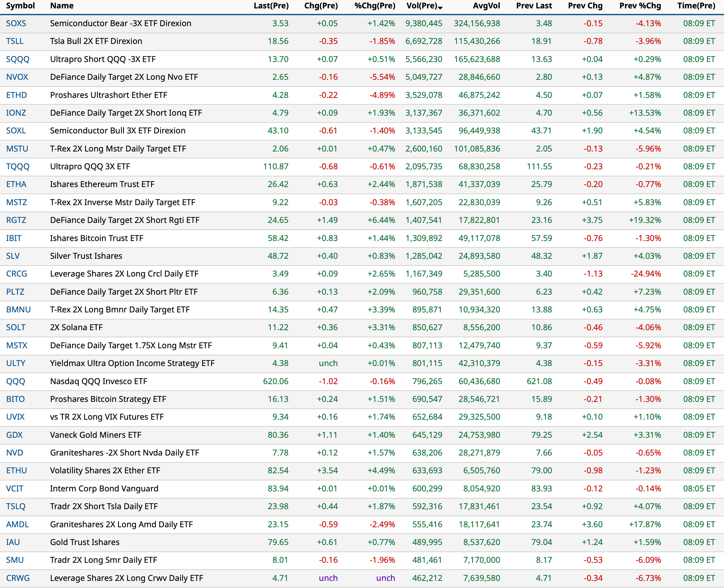Click the AvgVol column header
This screenshot has height=588, width=724.
(486, 6)
